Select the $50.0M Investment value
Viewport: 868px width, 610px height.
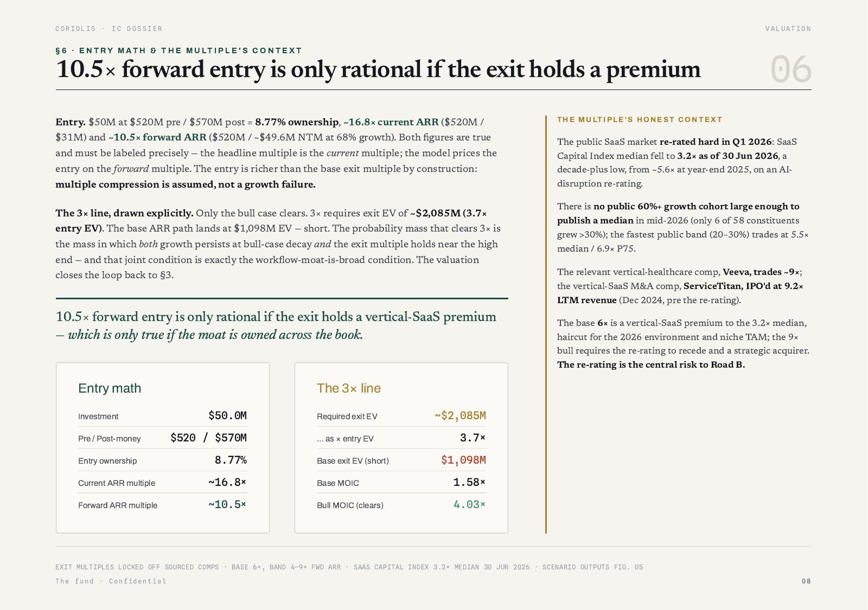(x=227, y=416)
